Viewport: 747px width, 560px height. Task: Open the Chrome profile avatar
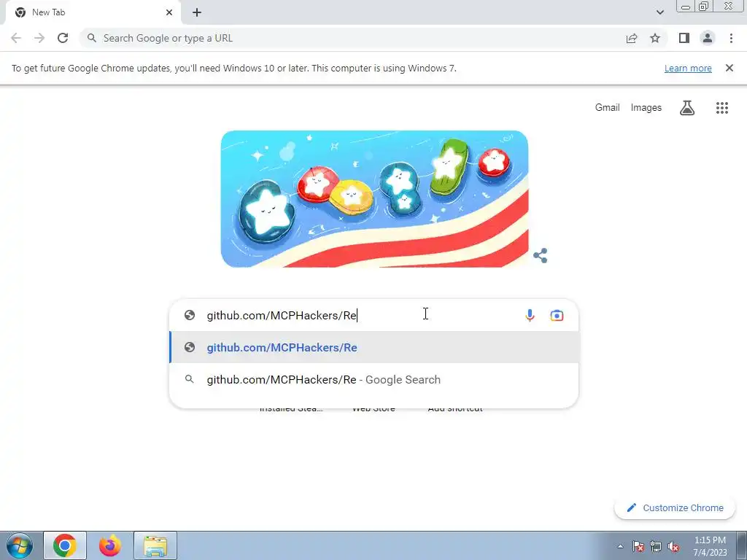(x=708, y=38)
